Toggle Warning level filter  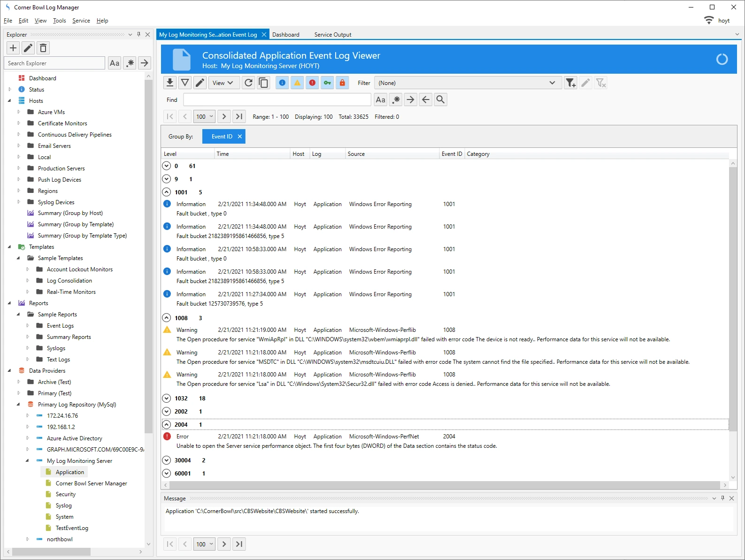click(x=297, y=83)
